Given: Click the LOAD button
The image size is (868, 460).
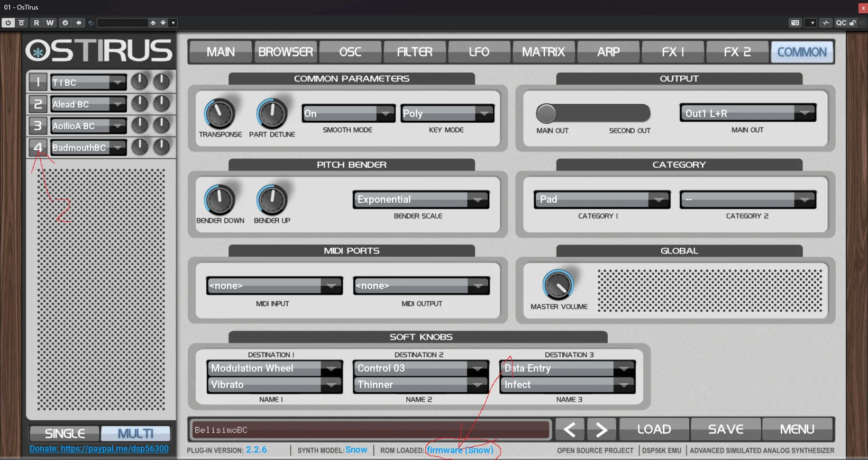Looking at the screenshot, I should 654,429.
